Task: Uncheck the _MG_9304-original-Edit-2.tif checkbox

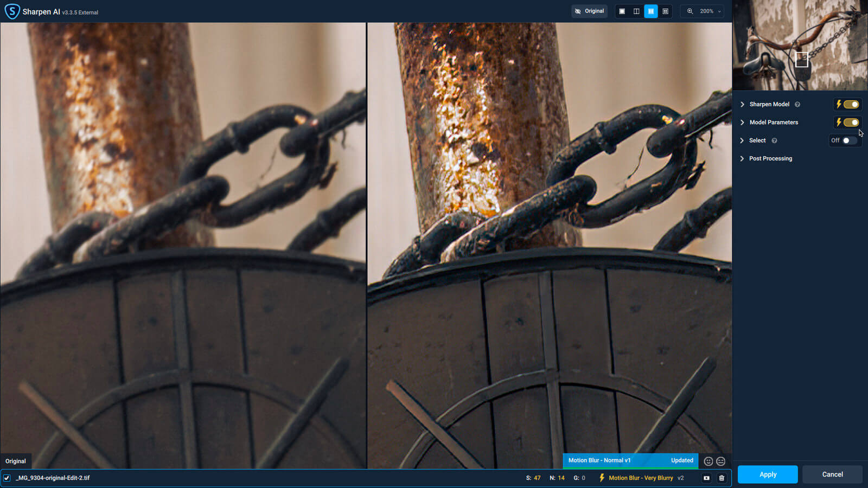Action: (x=7, y=478)
